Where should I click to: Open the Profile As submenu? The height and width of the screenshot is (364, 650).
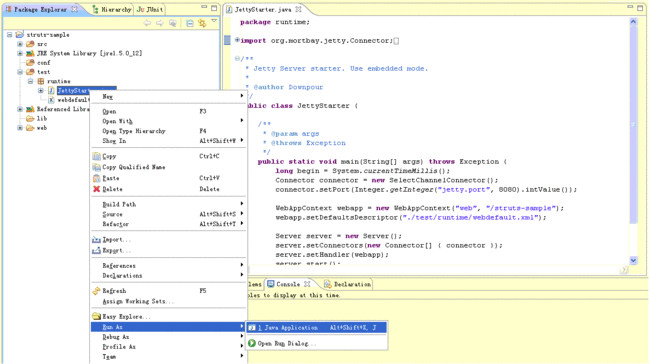[169, 347]
